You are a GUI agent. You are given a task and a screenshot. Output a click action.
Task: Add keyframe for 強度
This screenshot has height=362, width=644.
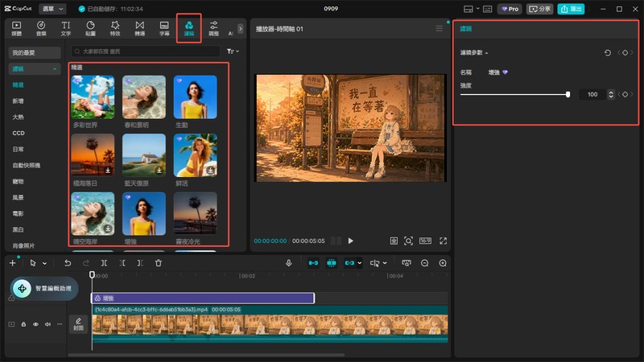coord(625,94)
